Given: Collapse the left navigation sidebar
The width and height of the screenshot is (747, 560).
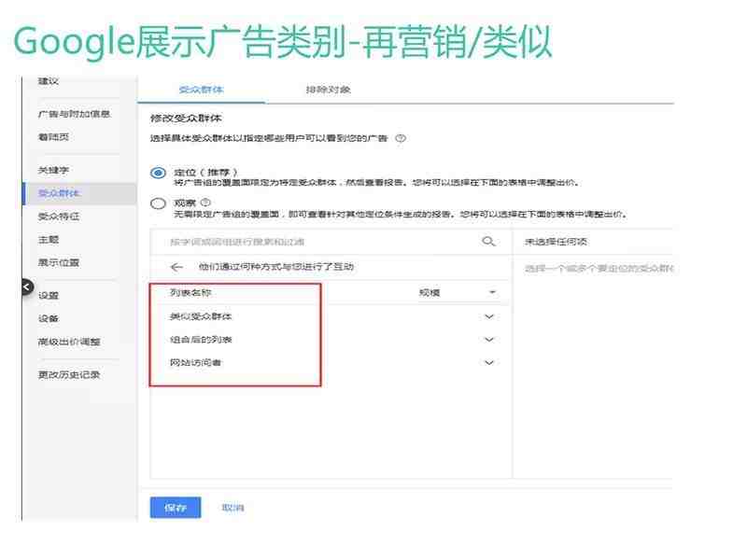Looking at the screenshot, I should (27, 287).
